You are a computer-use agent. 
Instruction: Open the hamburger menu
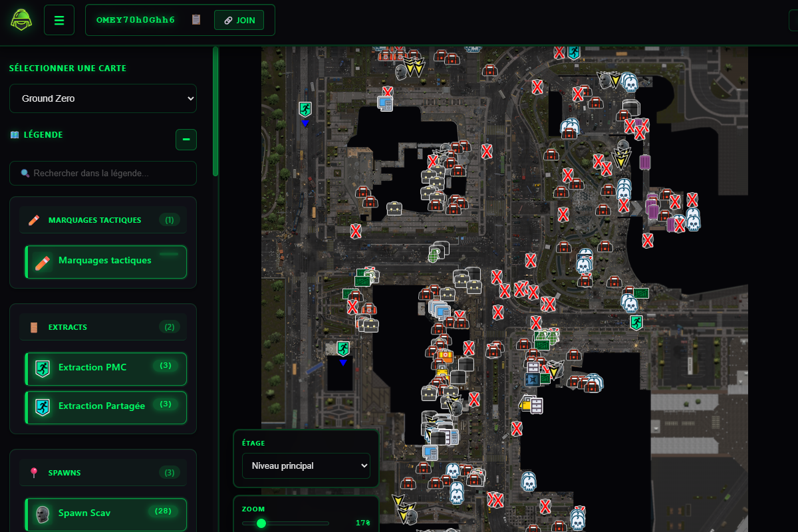pyautogui.click(x=59, y=20)
